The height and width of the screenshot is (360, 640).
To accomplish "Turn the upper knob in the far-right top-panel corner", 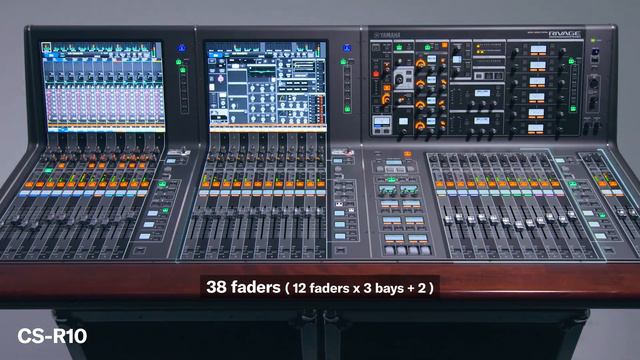I will coord(594,83).
